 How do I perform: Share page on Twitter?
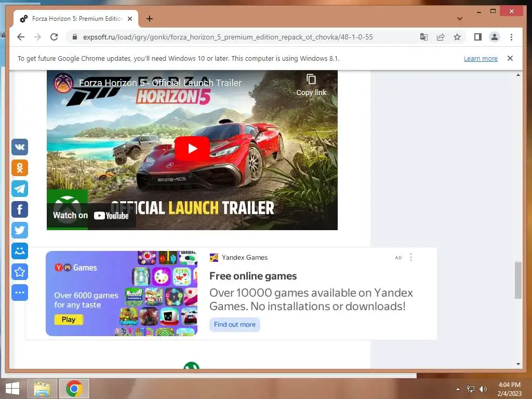pos(20,230)
